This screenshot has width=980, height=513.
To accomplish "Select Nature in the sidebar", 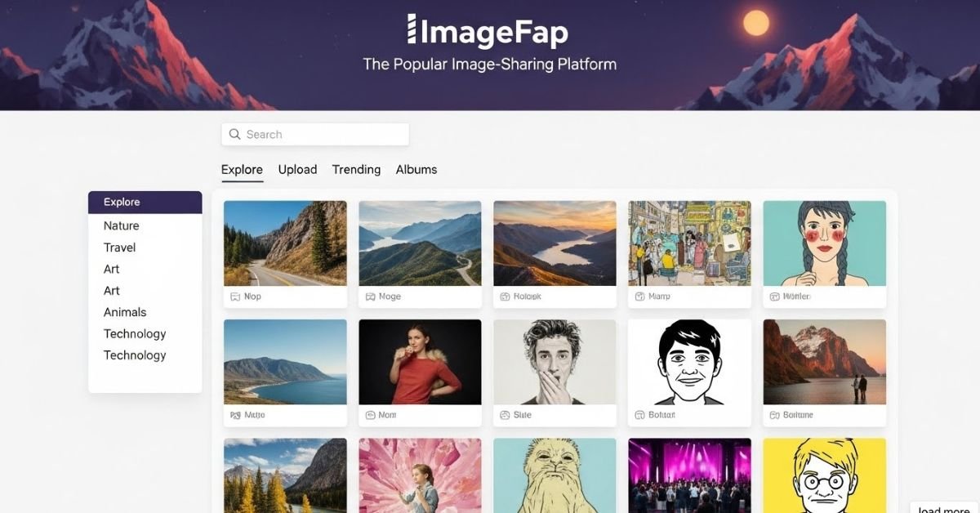I will (x=121, y=226).
